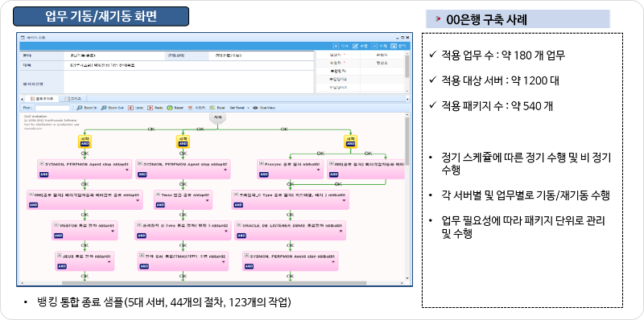Image resolution: width=644 pixels, height=320 pixels.
Task: Click the 복사 copy icon in blue header
Action: click(336, 46)
